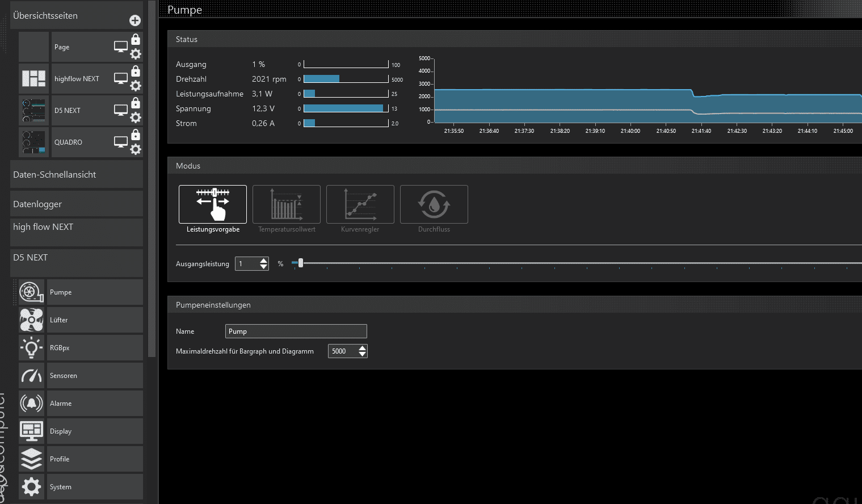862x504 pixels.
Task: Expand Daten-Schnellansicht section
Action: tap(77, 174)
